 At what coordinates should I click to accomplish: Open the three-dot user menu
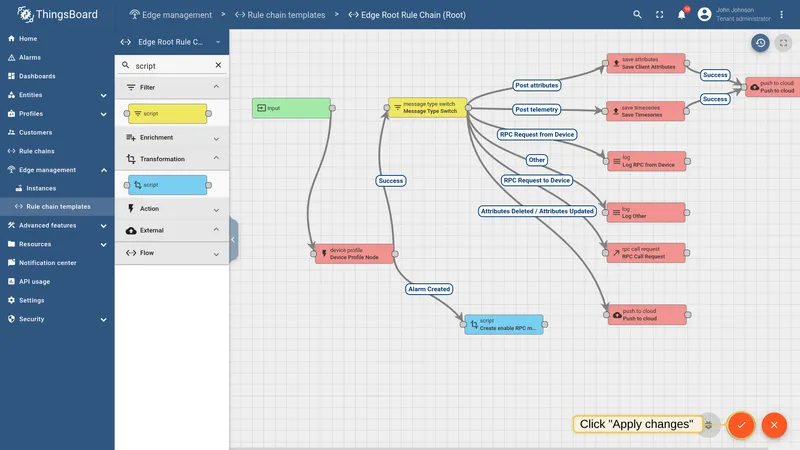781,15
